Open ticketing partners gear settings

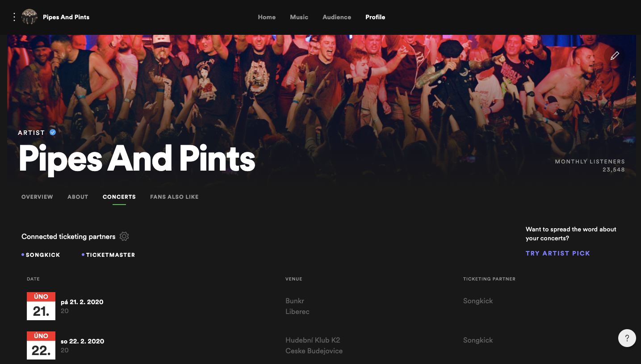(x=124, y=236)
